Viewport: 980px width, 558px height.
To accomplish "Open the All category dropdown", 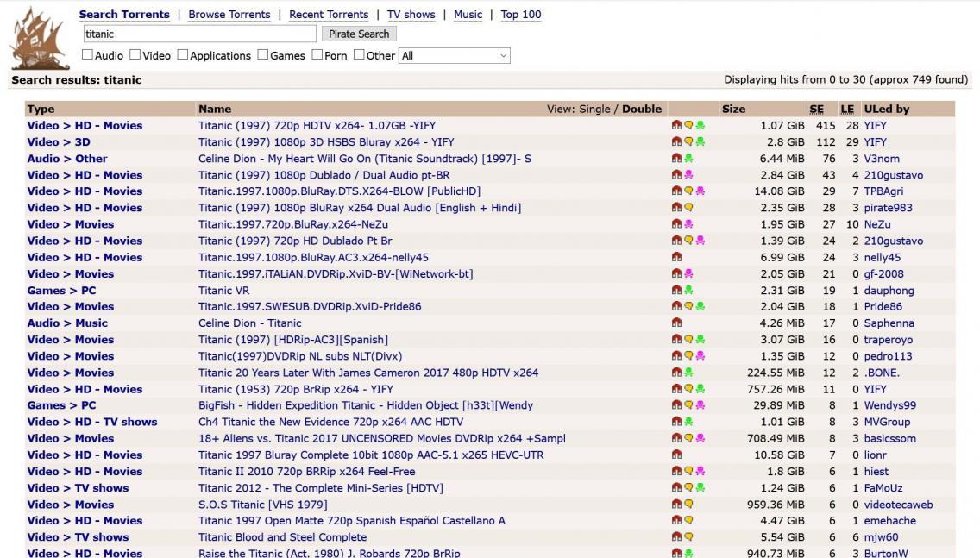I will coord(455,55).
